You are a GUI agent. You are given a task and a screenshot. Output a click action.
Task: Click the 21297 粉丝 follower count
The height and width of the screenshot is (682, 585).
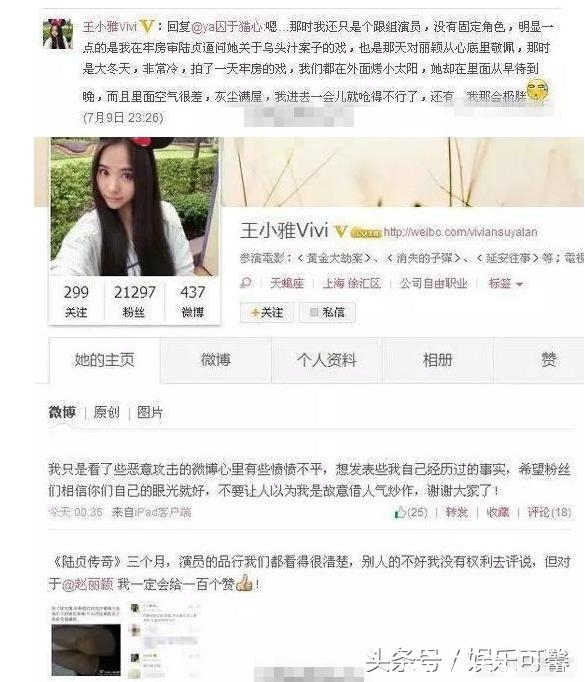pyautogui.click(x=134, y=301)
